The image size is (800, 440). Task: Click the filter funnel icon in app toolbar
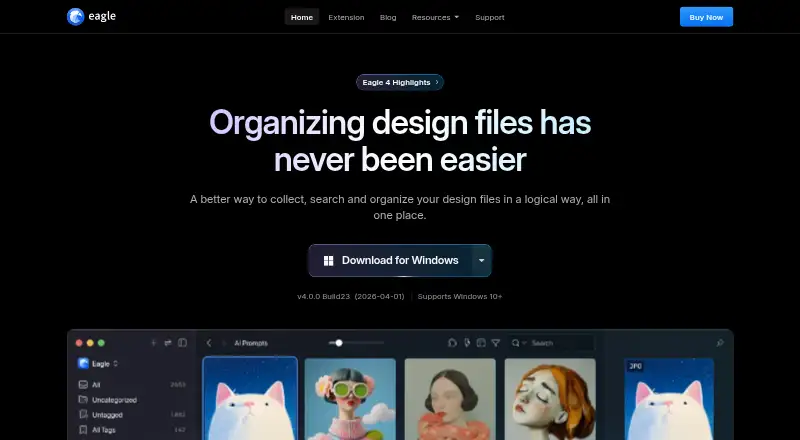click(x=495, y=343)
